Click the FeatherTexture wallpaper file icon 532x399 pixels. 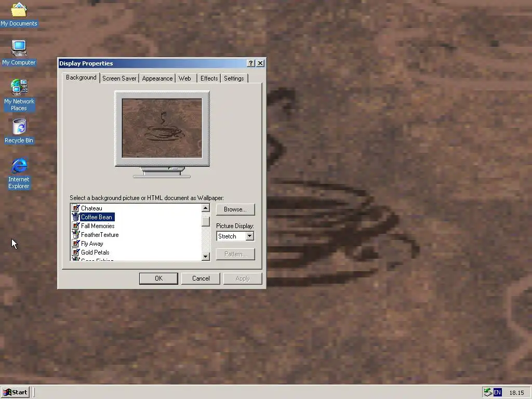pos(76,234)
